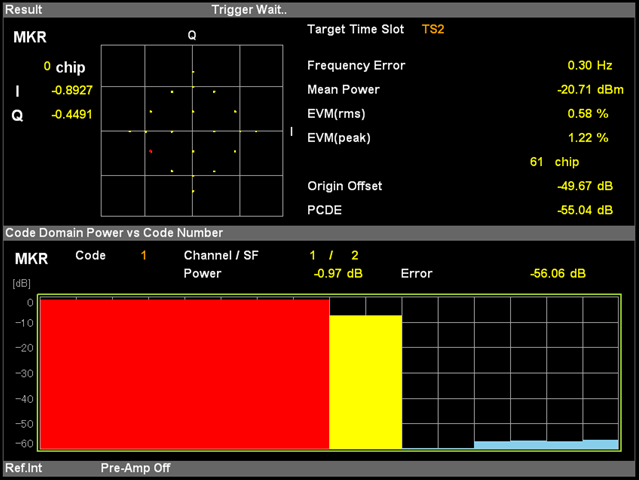This screenshot has width=639, height=480.
Task: Click the EVM(rms) value 0.58 %
Action: 588,113
